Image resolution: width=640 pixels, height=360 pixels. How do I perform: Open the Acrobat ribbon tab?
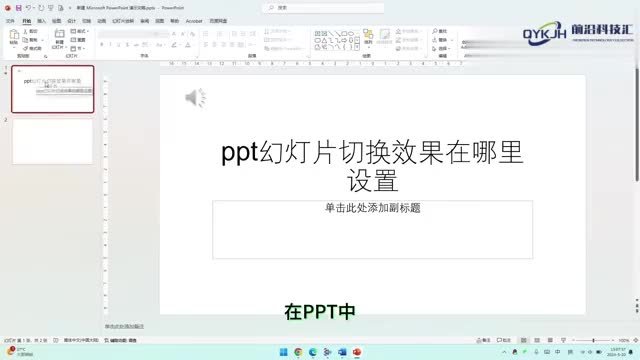click(194, 21)
